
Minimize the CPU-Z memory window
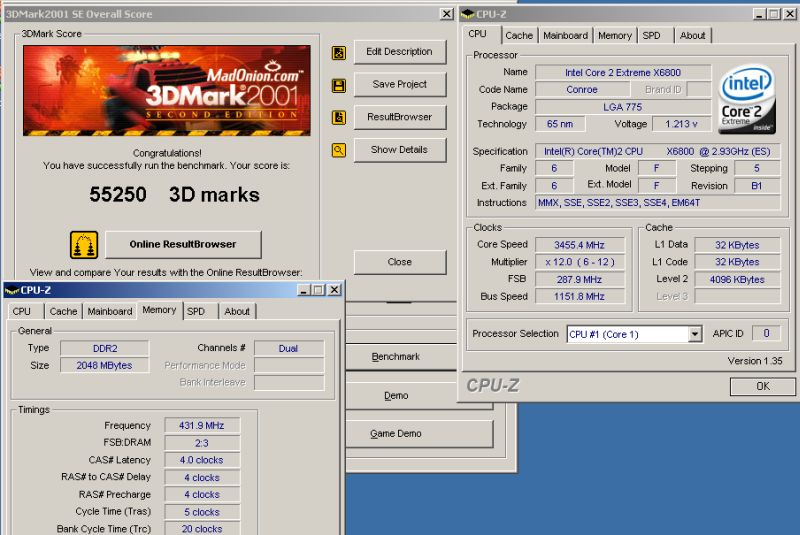tap(304, 290)
